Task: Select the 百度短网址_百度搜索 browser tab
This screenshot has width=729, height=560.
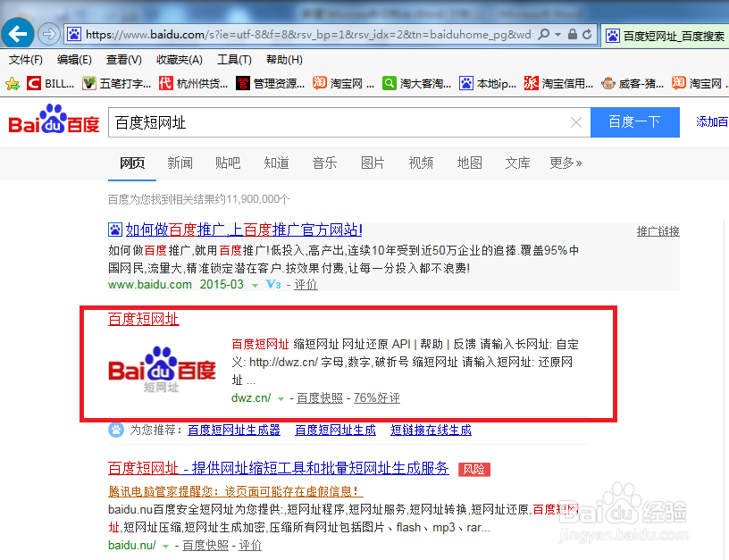Action: tap(666, 36)
